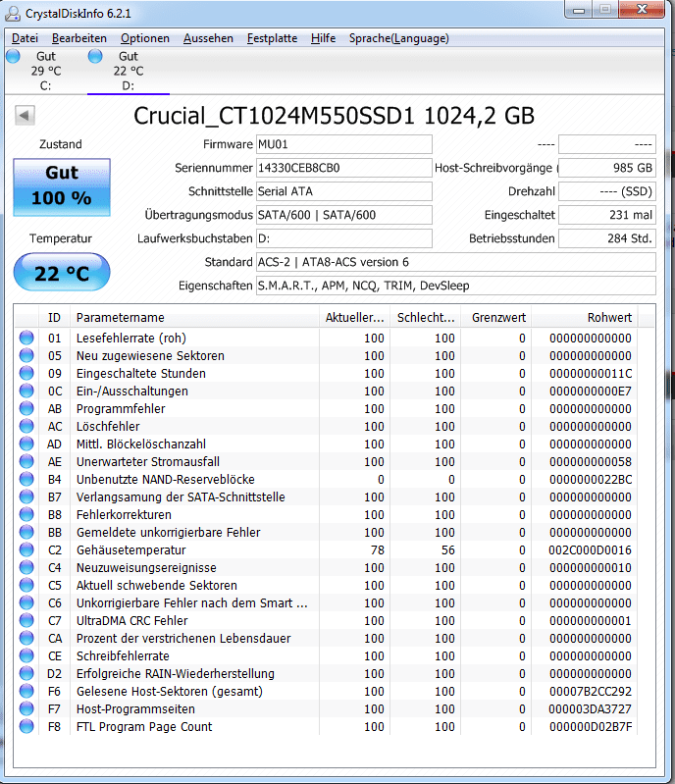Viewport: 675px width, 784px height.
Task: Click the status orb for Ein-/Ausschaltungen
Action: (26, 391)
